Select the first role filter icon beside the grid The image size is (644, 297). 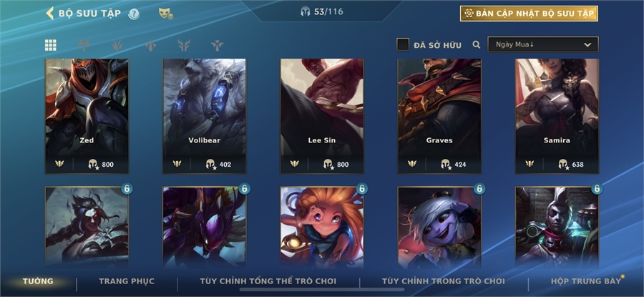click(x=84, y=45)
